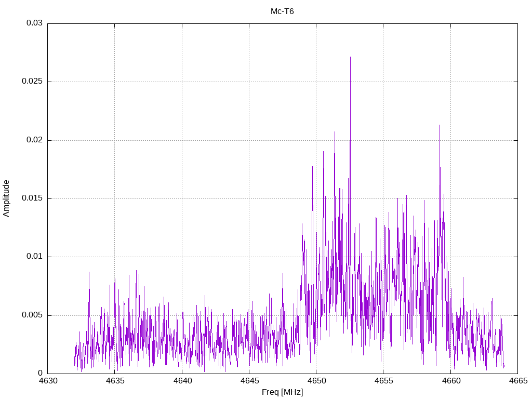Click the top of the peak near 4659 MHz
532x399 pixels.
point(440,125)
